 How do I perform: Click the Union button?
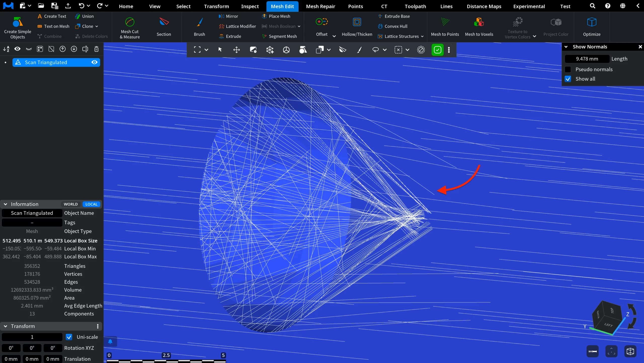[85, 16]
